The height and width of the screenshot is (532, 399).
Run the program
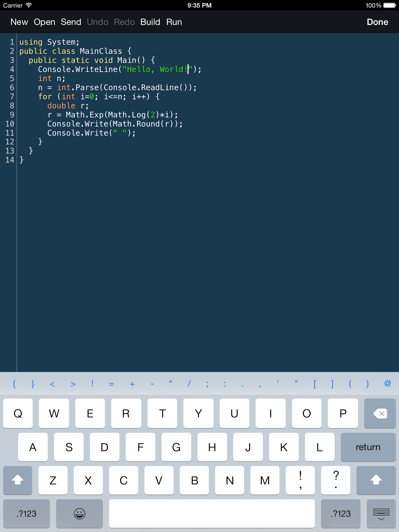click(174, 22)
